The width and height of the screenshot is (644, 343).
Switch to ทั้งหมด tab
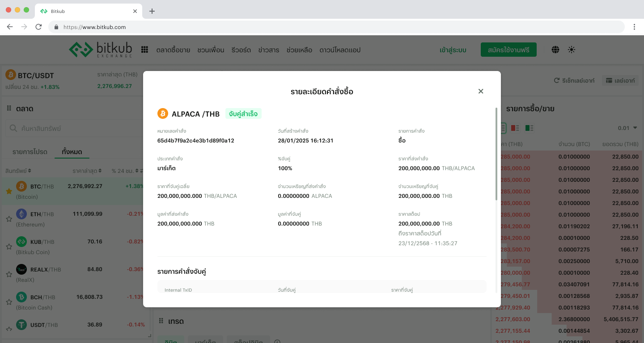(72, 152)
